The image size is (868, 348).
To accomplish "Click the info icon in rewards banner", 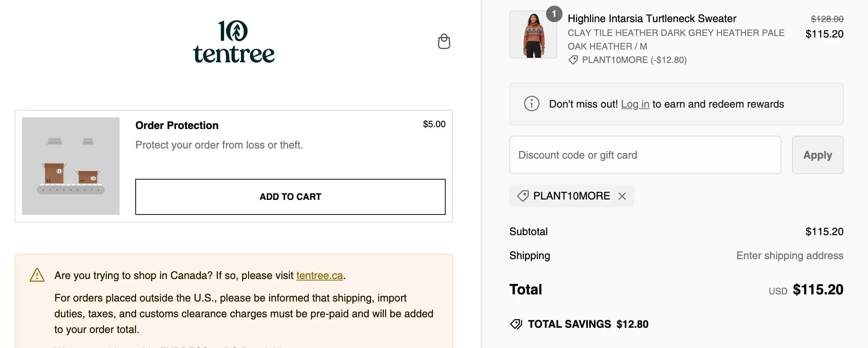I will (531, 104).
